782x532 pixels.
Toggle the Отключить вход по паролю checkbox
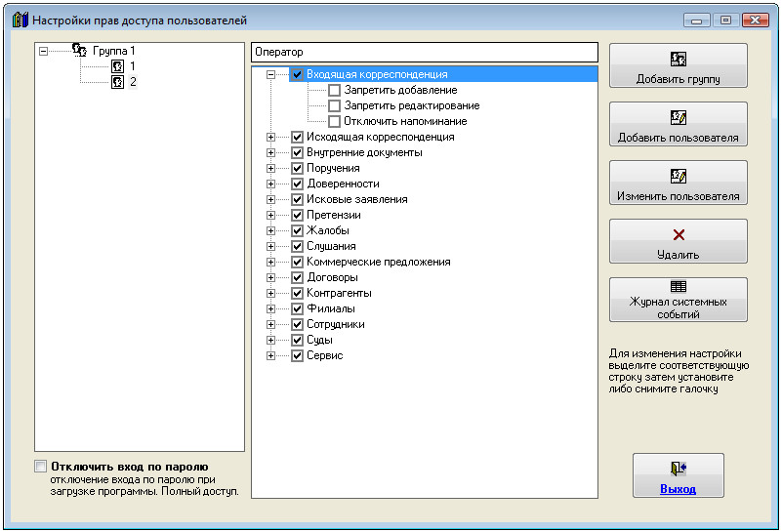coord(40,467)
